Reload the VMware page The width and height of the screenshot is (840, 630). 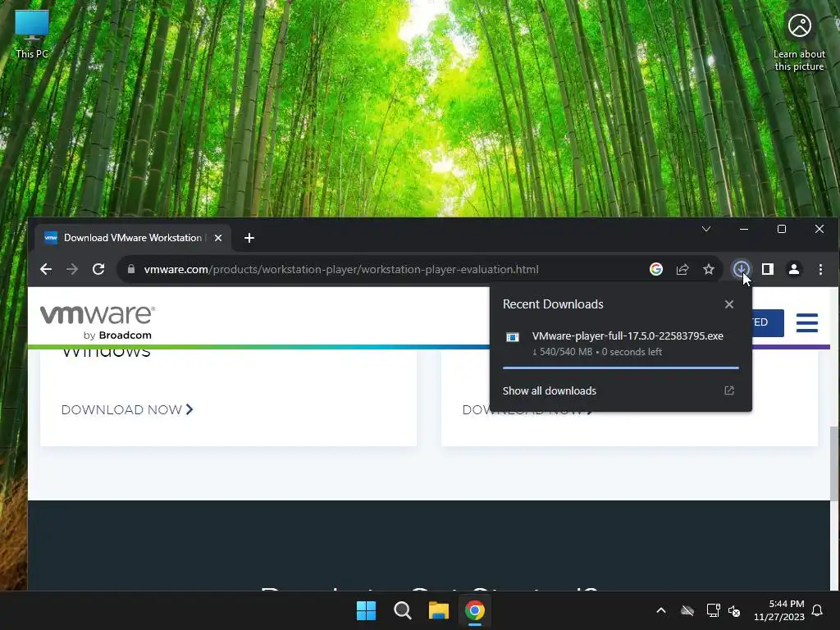coord(98,269)
